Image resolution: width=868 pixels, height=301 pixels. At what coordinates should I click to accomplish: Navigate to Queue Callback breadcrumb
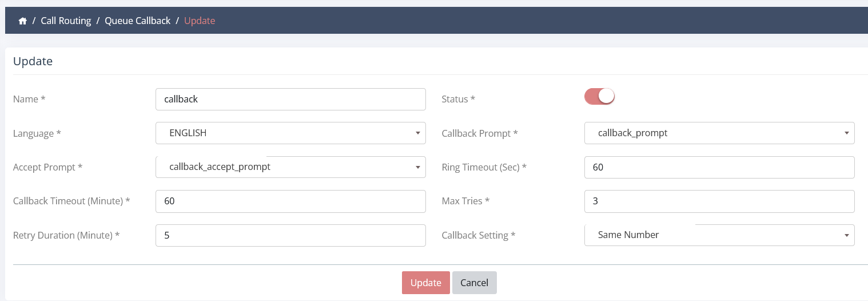(x=137, y=21)
